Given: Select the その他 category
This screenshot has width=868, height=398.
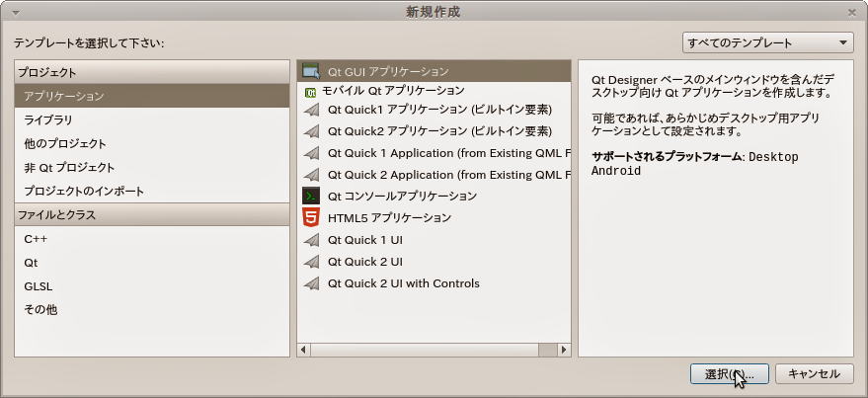Looking at the screenshot, I should (x=152, y=310).
